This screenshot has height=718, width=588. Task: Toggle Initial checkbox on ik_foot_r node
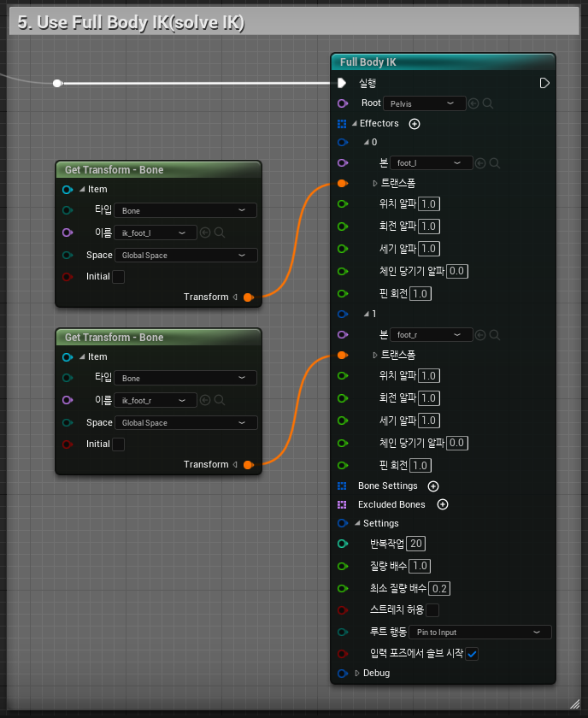pos(118,444)
